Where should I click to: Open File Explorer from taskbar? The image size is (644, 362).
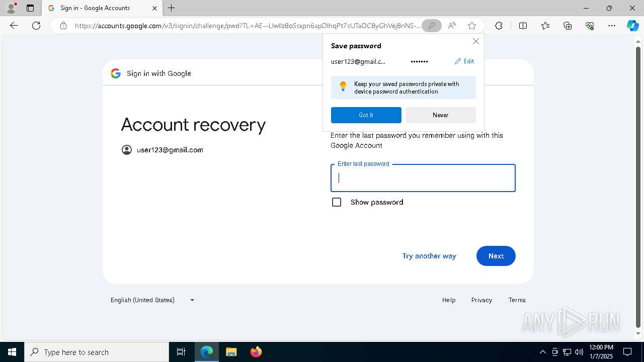(x=231, y=352)
